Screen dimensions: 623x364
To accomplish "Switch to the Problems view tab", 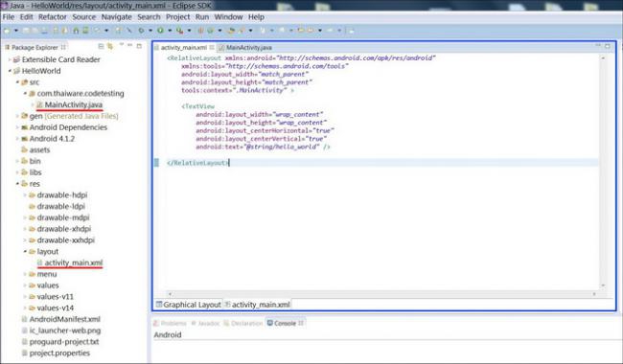I will pos(170,323).
